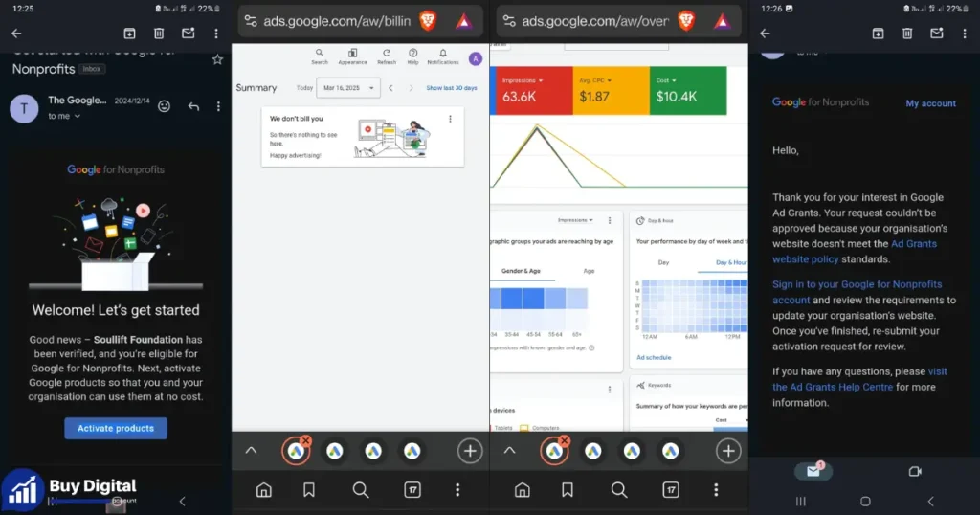
Task: Open Impressions metric dropdown on red tile
Action: (523, 80)
